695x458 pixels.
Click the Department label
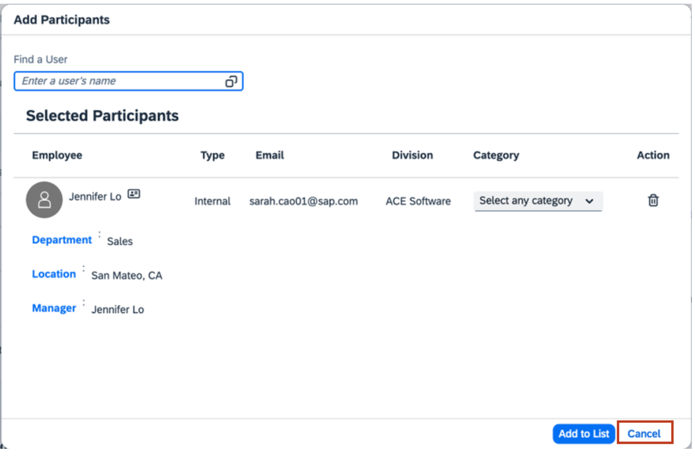click(x=62, y=240)
